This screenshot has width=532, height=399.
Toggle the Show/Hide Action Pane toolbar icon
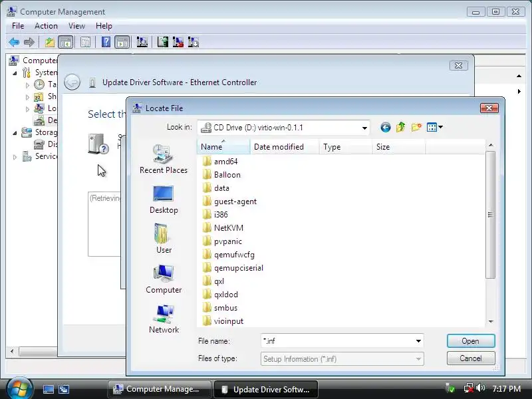pyautogui.click(x=122, y=43)
